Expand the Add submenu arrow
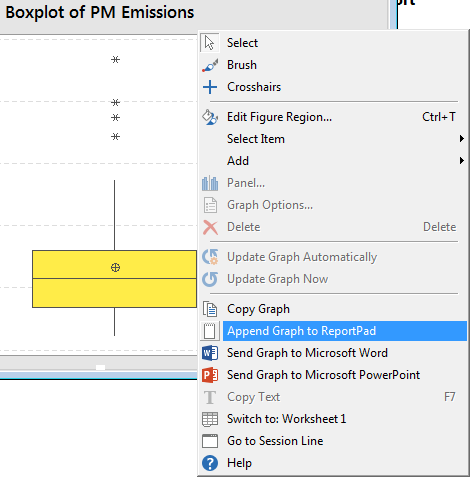 462,161
